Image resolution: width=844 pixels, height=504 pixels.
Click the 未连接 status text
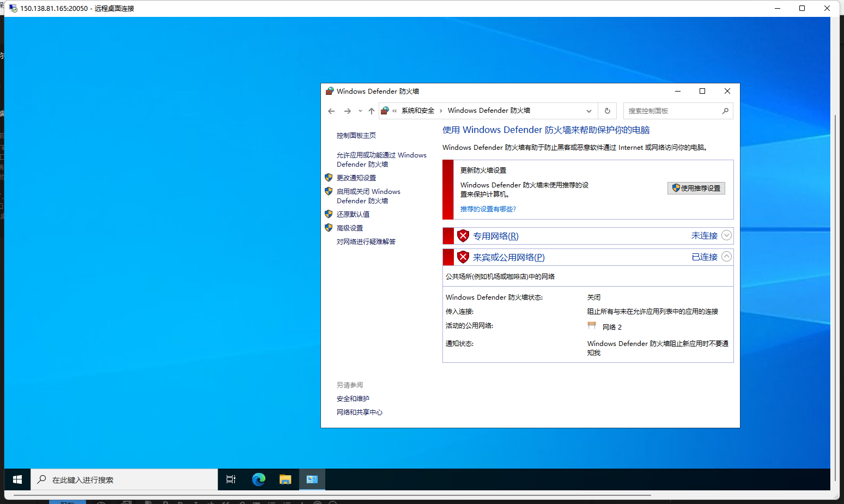[705, 235]
